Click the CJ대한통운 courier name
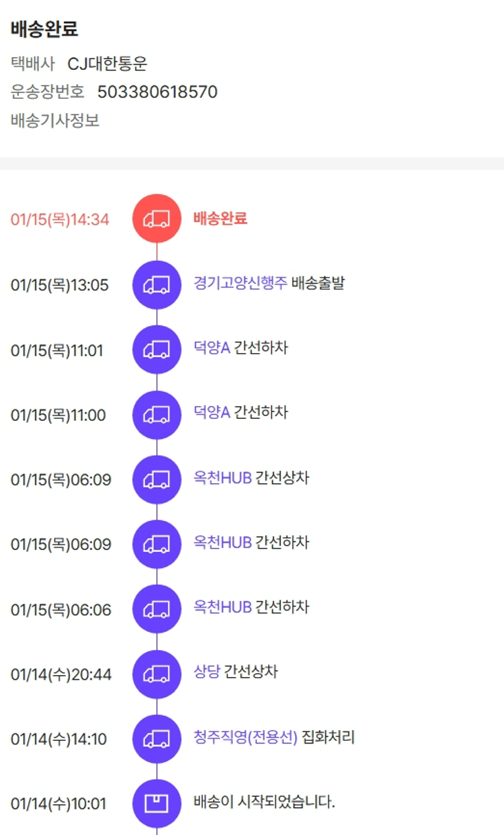The image size is (504, 835). (x=108, y=64)
